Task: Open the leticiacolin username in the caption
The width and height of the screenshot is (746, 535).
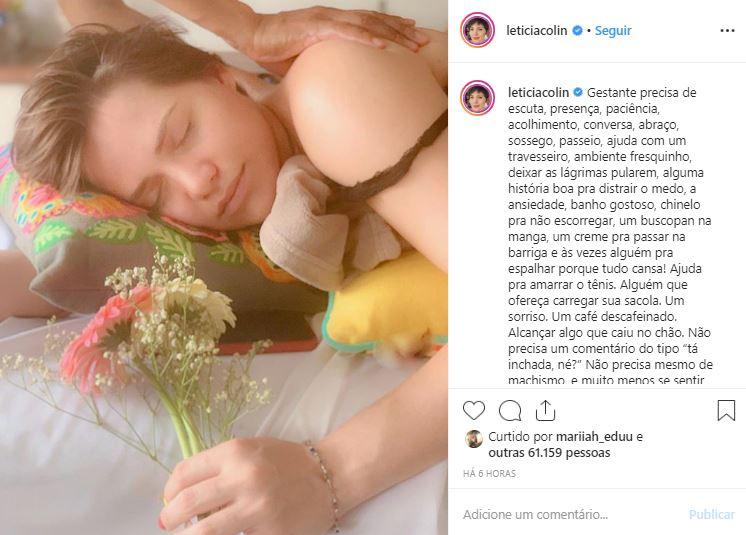Action: coord(538,92)
